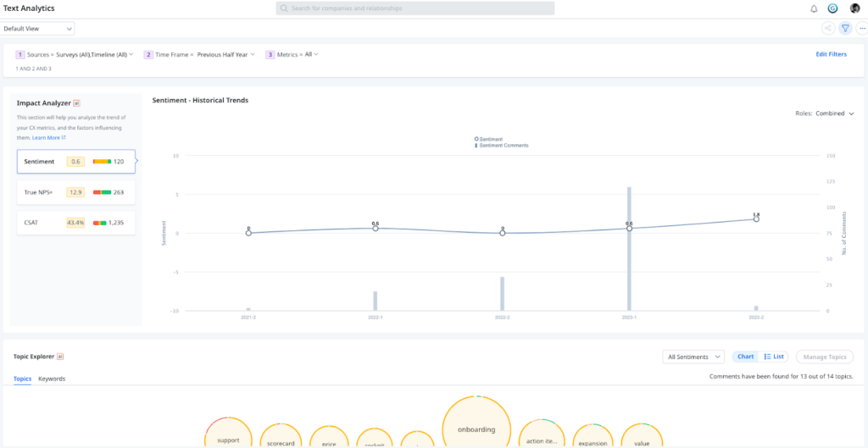
Task: Select the CSAT metric card
Action: click(75, 223)
